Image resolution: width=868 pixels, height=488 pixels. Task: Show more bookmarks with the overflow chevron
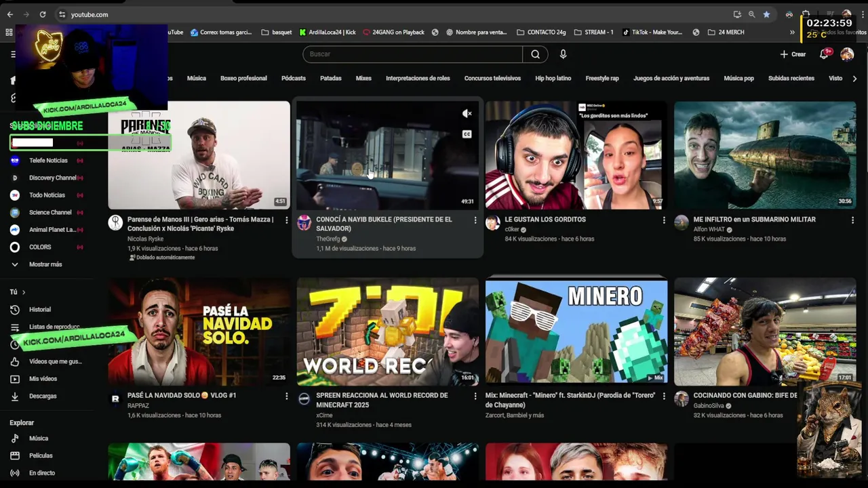pos(792,32)
